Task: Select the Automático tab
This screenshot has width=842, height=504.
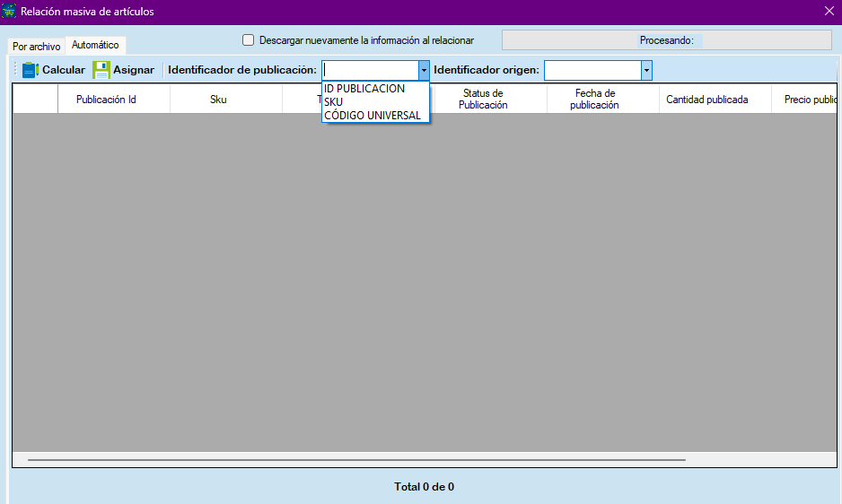Action: click(95, 45)
